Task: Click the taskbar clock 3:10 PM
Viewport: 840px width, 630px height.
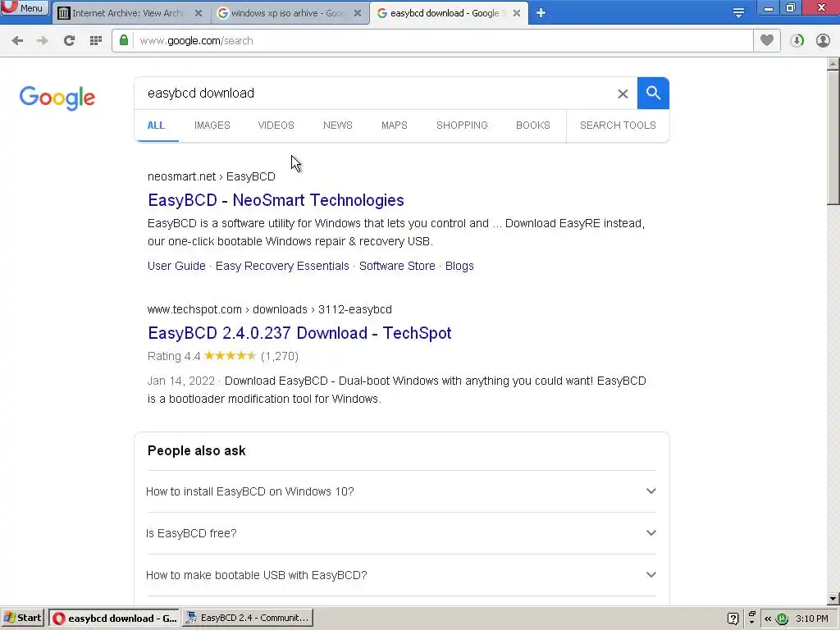Action: 811,619
